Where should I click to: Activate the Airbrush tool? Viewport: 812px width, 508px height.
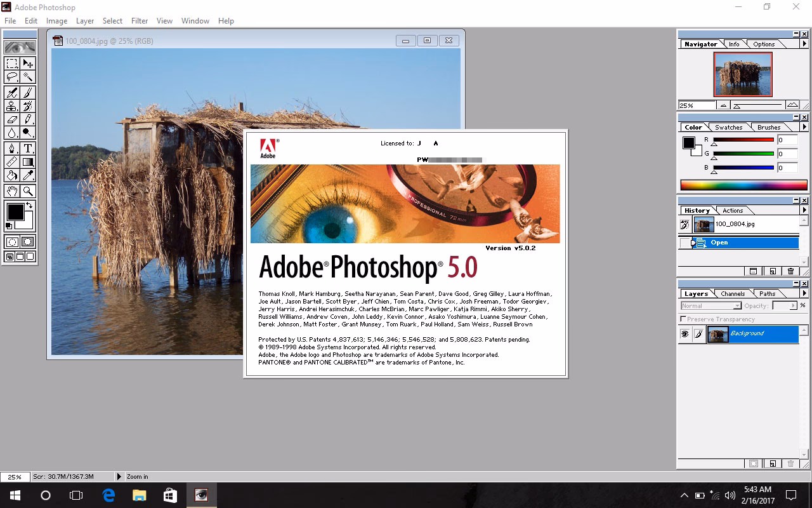(13, 91)
